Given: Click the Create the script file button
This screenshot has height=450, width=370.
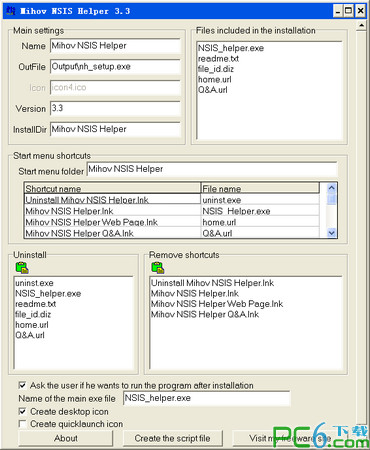Looking at the screenshot, I should [172, 438].
